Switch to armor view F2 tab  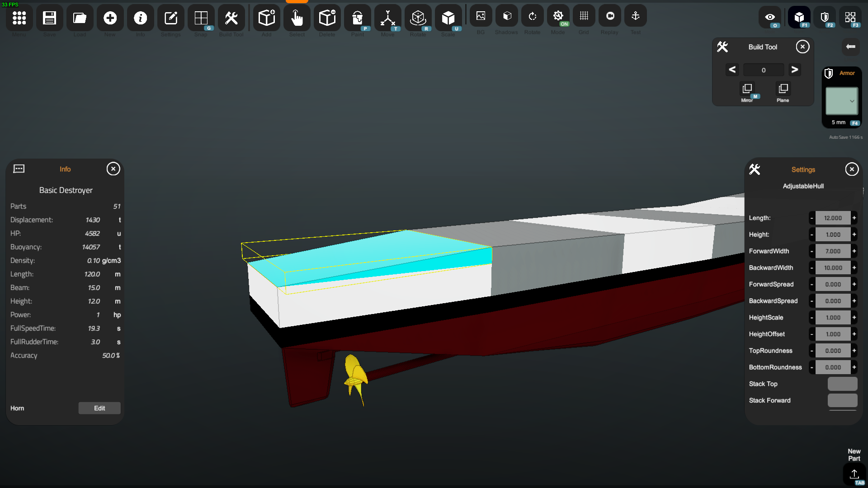pos(825,17)
